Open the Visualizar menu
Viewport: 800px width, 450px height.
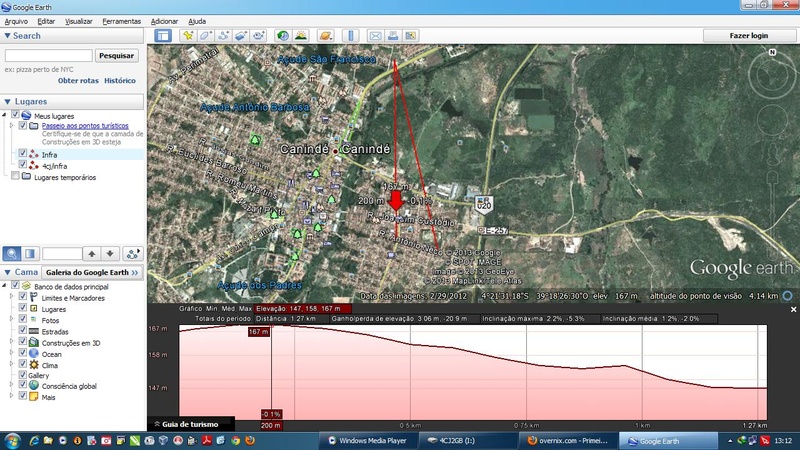click(x=79, y=21)
